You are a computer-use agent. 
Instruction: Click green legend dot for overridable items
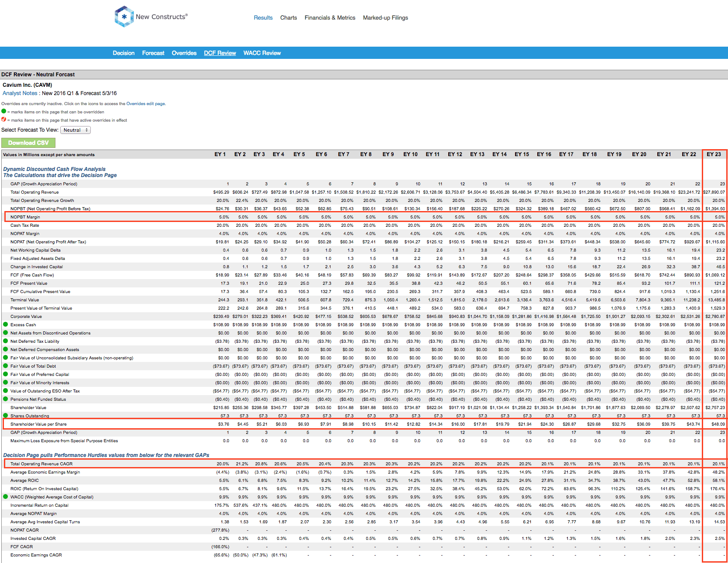(x=4, y=111)
